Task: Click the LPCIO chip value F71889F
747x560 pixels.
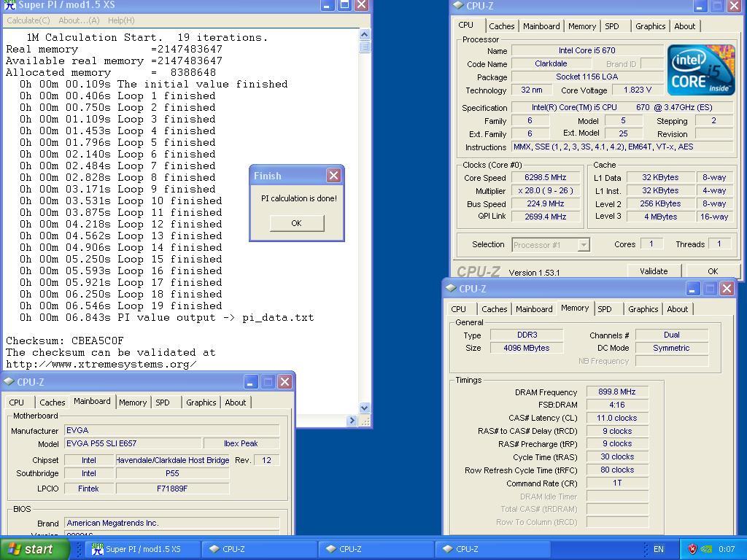Action: 172,488
